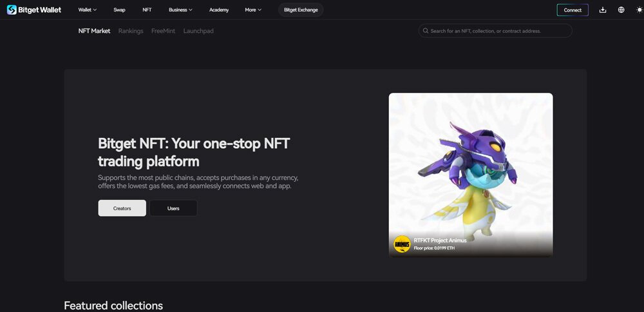Expand the More dropdown menu
Image resolution: width=644 pixels, height=312 pixels.
(253, 10)
